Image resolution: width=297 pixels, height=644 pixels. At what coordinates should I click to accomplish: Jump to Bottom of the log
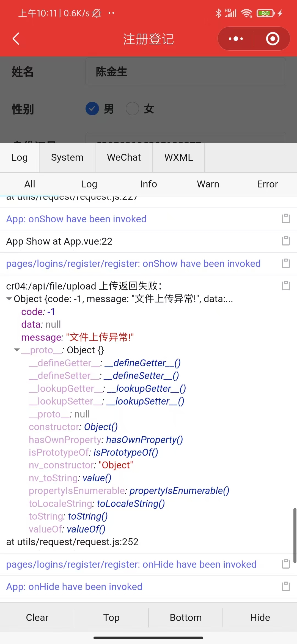186,617
